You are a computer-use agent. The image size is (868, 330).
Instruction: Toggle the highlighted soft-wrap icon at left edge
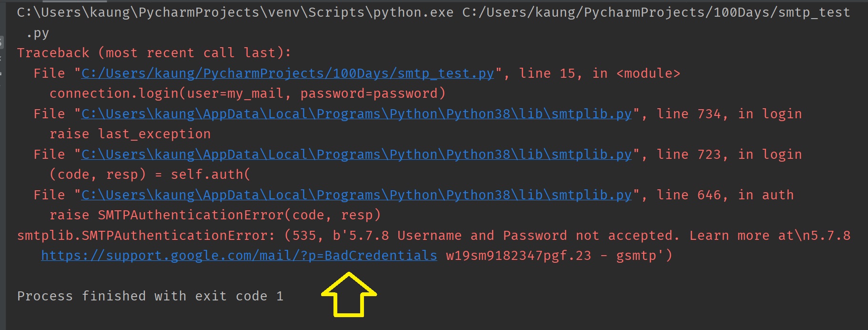(x=1, y=43)
